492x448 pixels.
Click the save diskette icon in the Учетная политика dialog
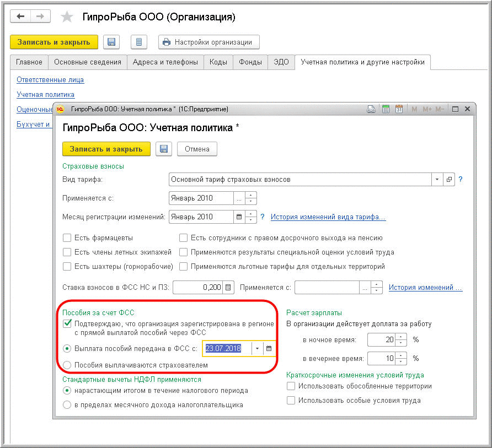coord(164,149)
